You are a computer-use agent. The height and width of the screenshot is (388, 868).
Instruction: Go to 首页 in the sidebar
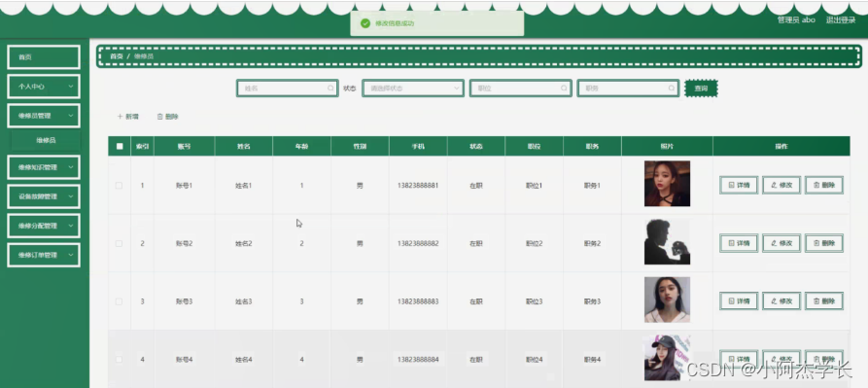[44, 57]
